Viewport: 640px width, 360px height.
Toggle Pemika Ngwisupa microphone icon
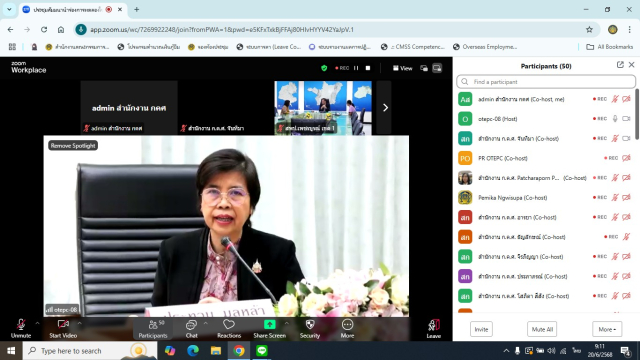pyautogui.click(x=615, y=198)
